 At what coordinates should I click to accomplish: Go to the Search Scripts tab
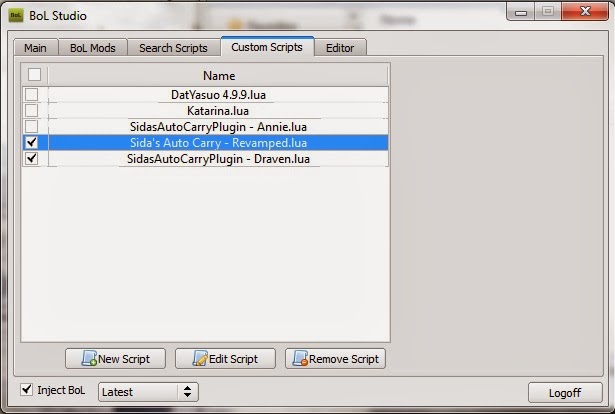[173, 48]
